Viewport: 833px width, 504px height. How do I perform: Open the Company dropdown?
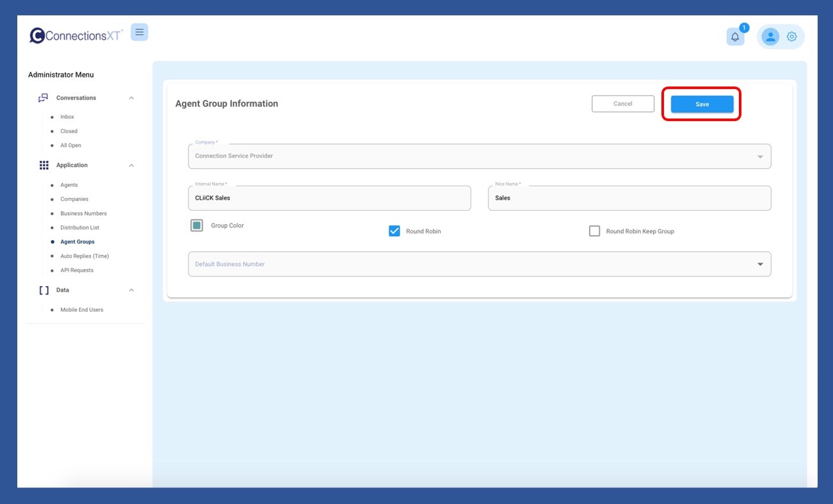tap(479, 156)
